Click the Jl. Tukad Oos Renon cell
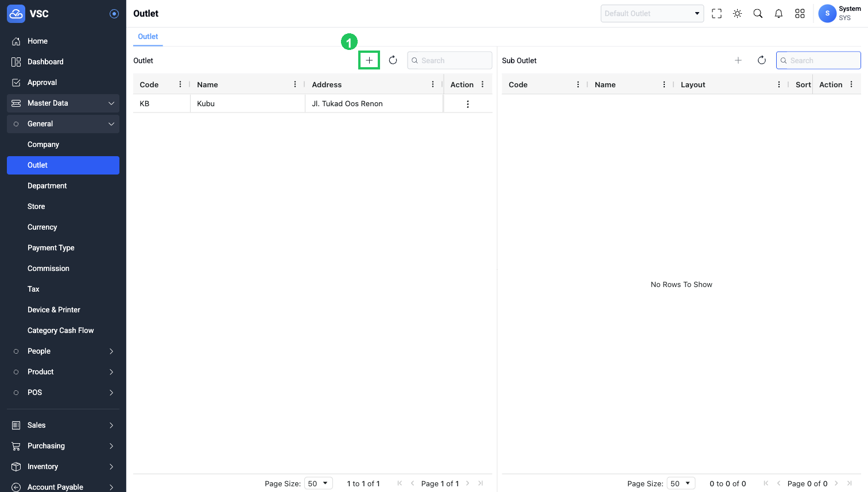The height and width of the screenshot is (492, 868). (374, 104)
